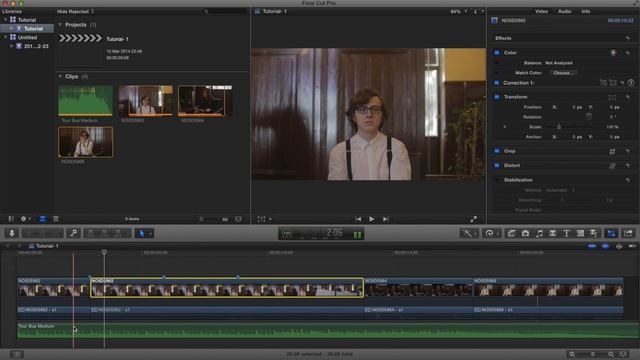Select the Tour Bus Medium audio thumbnail
Viewport: 640px width, 360px height.
pyautogui.click(x=85, y=101)
